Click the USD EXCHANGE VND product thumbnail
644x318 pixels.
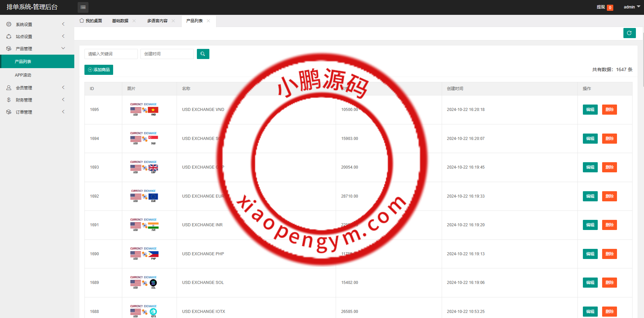point(144,110)
